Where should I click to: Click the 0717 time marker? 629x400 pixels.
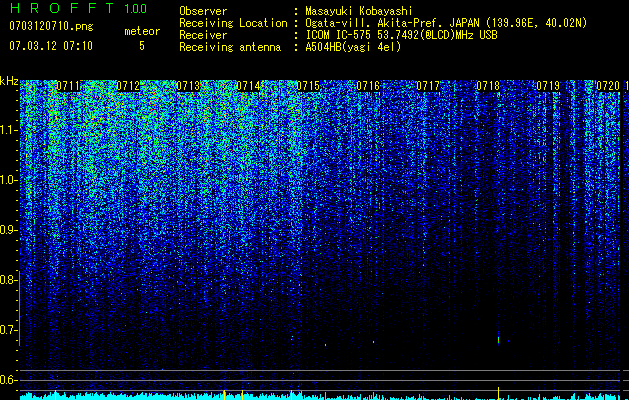coord(428,86)
